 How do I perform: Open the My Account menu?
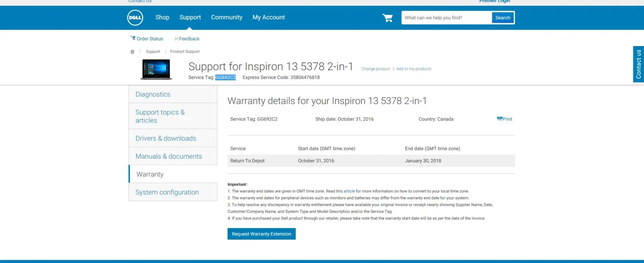268,18
